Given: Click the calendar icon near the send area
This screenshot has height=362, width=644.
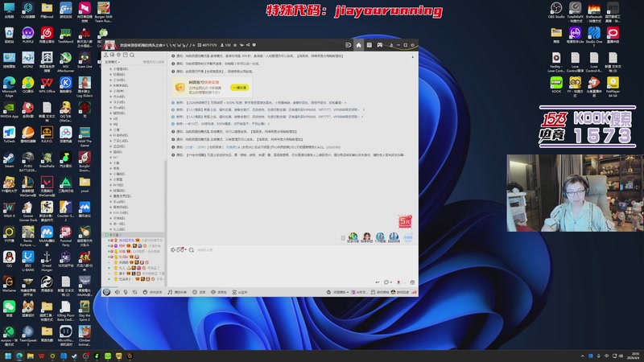Looking at the screenshot, I should tap(412, 282).
